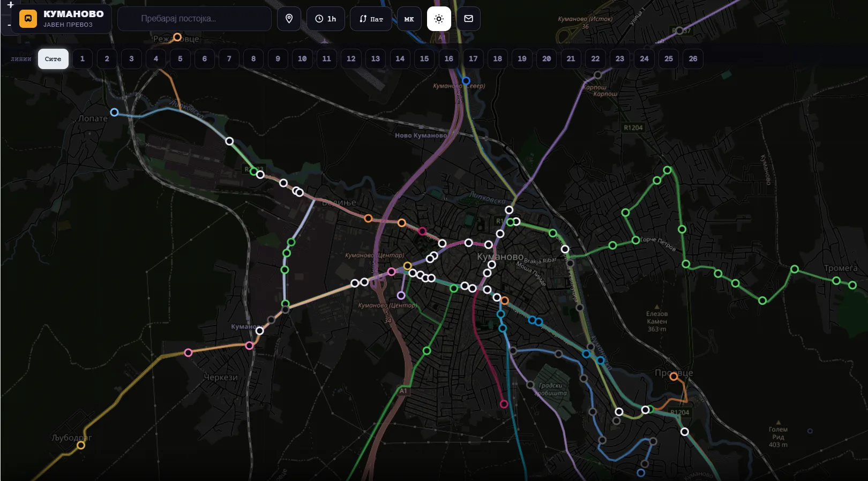
Task: Click the zoom in plus button
Action: pos(10,5)
